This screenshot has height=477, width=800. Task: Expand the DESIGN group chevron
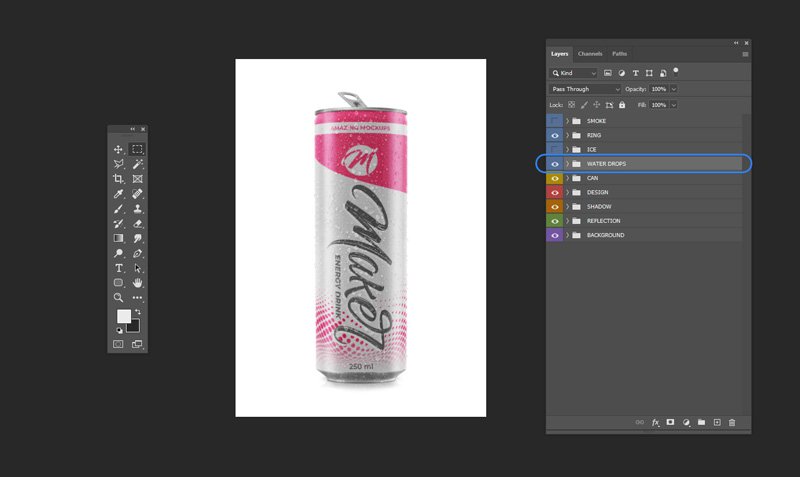point(567,192)
